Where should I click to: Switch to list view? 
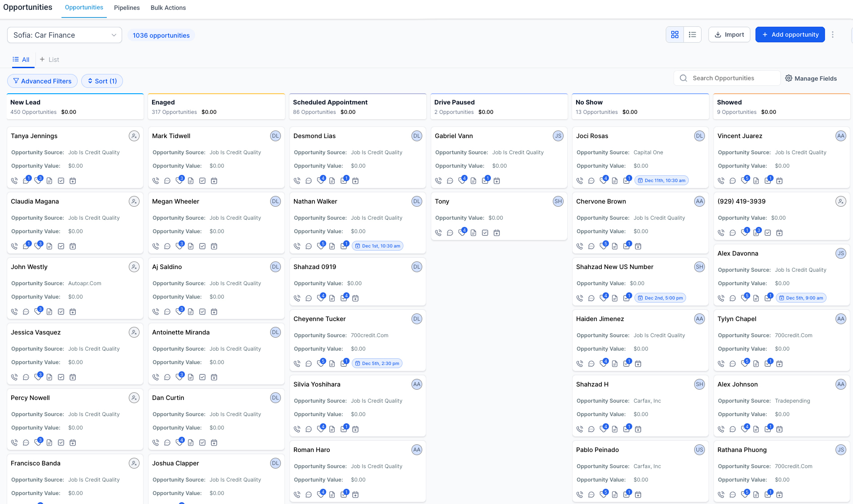[692, 35]
